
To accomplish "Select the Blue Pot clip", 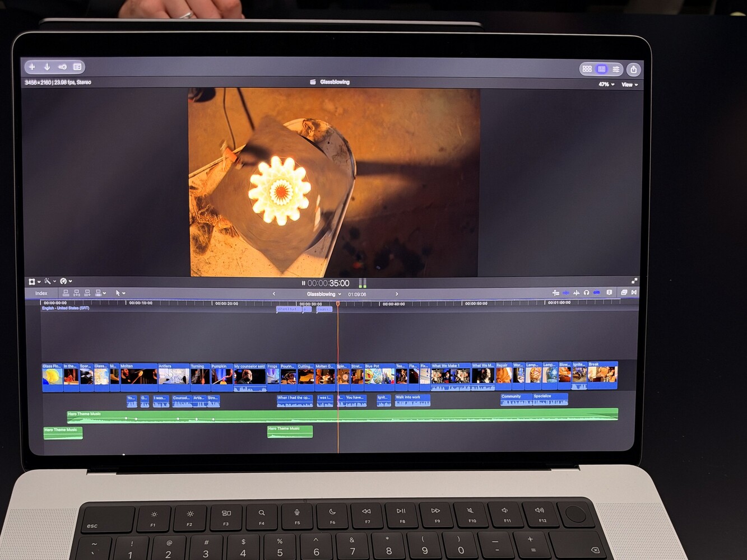I will tap(379, 377).
